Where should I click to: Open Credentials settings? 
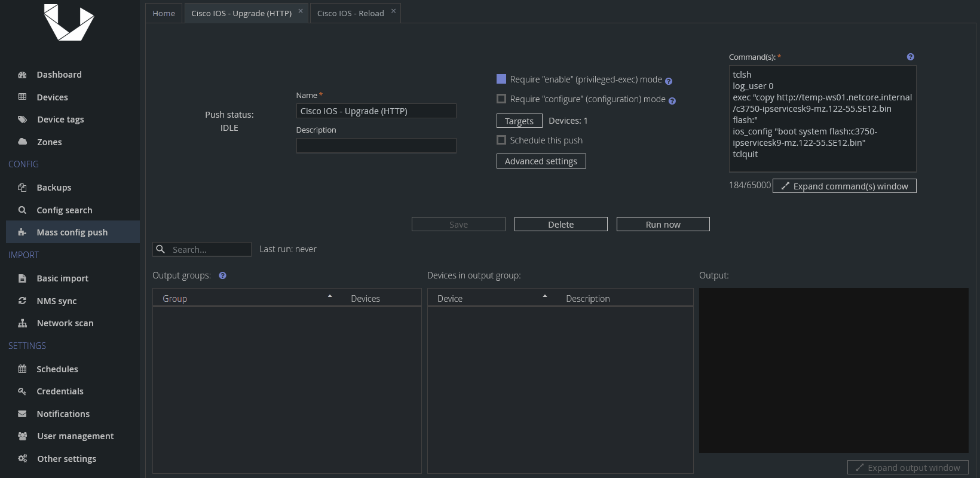[60, 391]
